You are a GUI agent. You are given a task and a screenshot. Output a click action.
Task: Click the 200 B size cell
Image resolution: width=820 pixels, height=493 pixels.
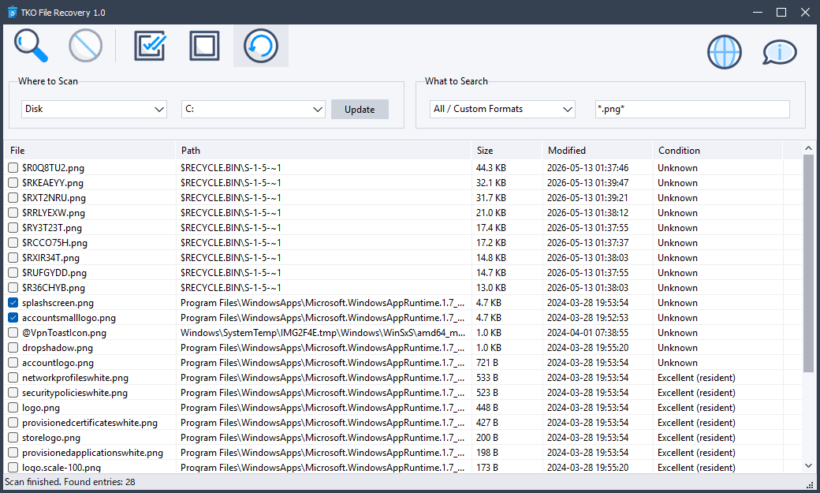(487, 438)
